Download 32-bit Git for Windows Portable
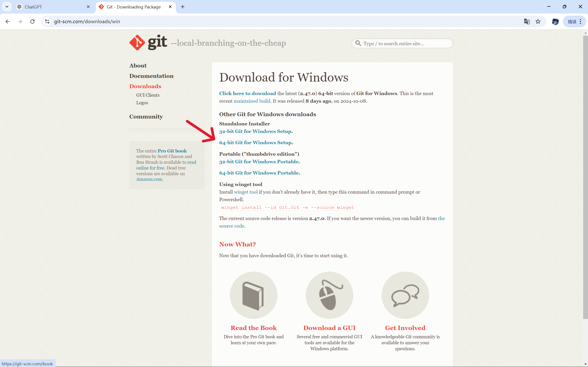This screenshot has width=588, height=367. point(259,162)
